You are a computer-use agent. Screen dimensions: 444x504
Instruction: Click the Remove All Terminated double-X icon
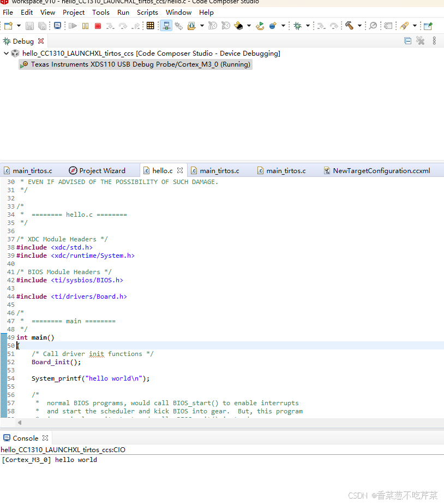[420, 41]
